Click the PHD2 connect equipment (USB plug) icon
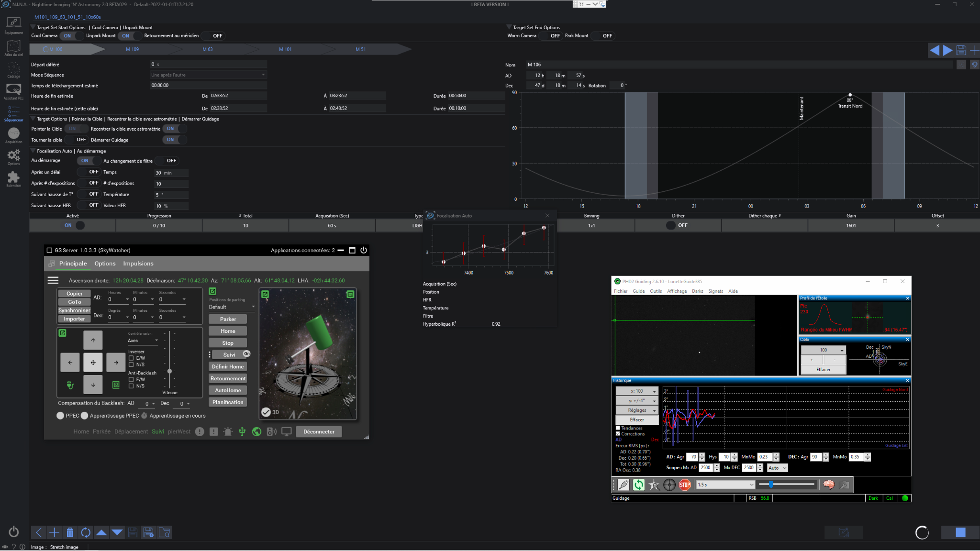The image size is (980, 551). pos(623,485)
